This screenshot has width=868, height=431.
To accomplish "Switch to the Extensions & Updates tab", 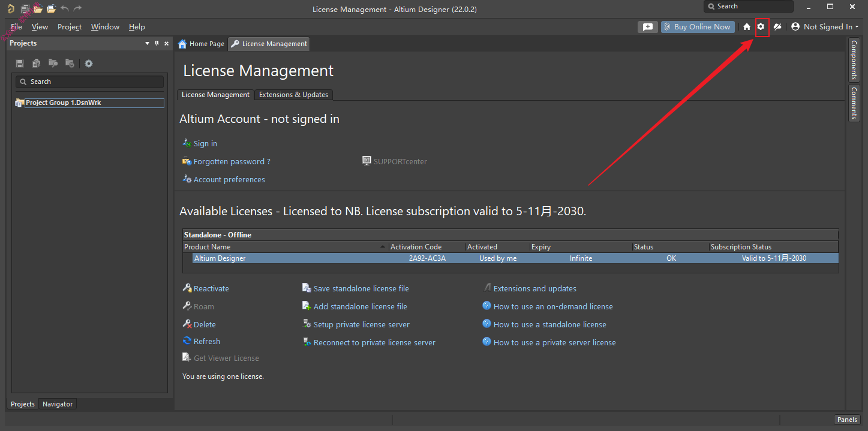I will pos(293,95).
